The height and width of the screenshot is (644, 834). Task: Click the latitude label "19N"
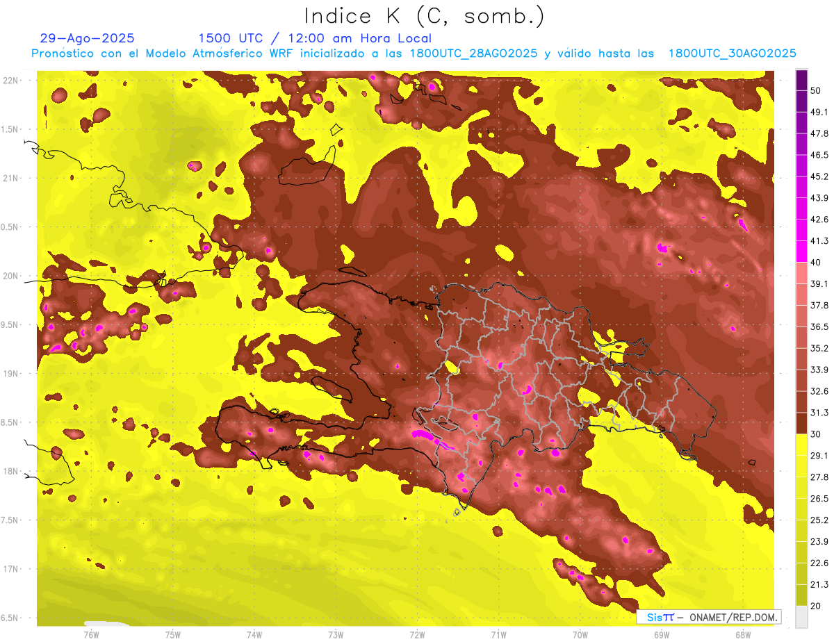[11, 374]
